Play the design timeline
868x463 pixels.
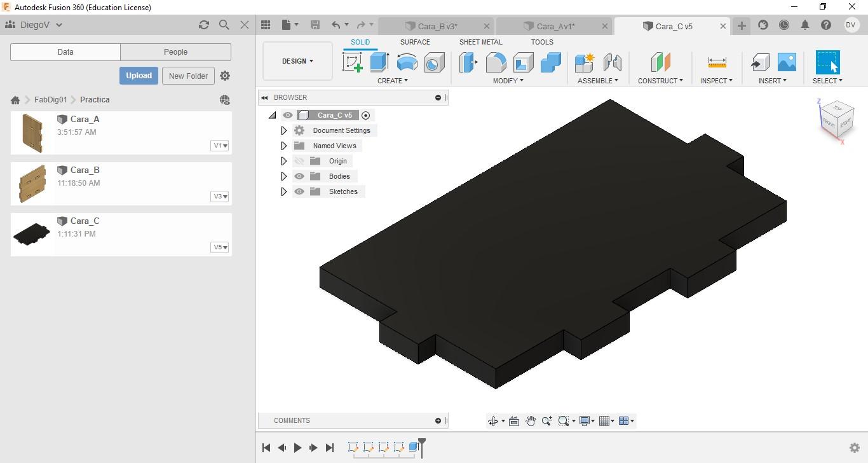coord(297,448)
